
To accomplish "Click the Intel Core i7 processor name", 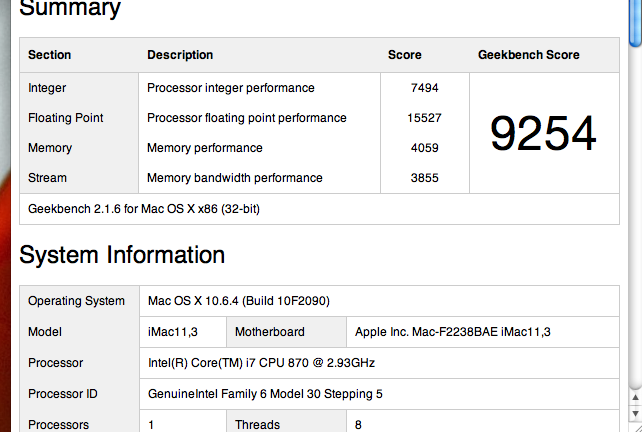I will (x=261, y=363).
